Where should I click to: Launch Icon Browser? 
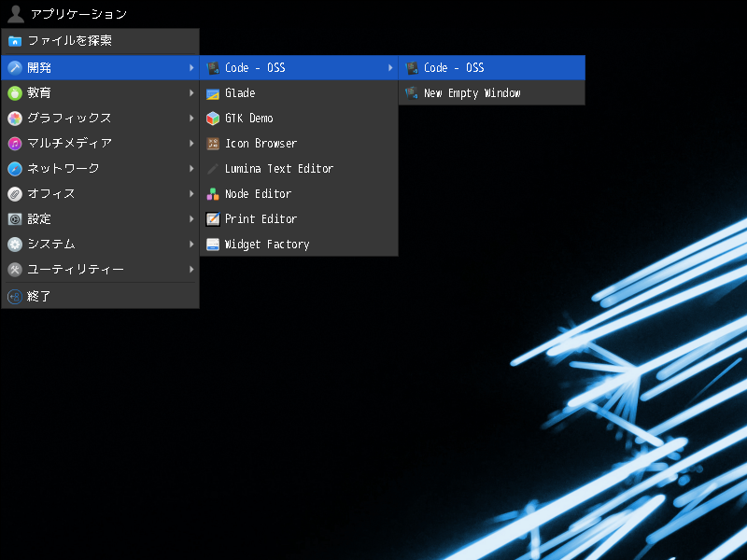tap(299, 144)
